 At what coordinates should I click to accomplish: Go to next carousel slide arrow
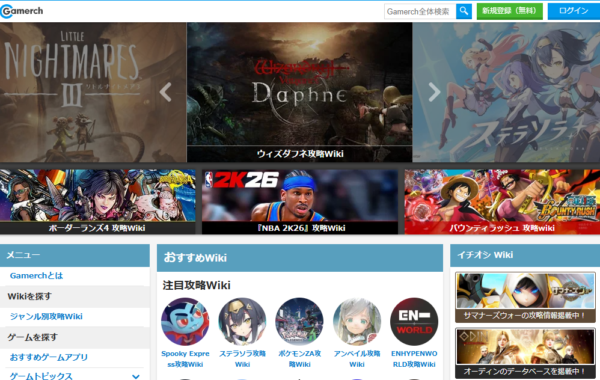[434, 92]
